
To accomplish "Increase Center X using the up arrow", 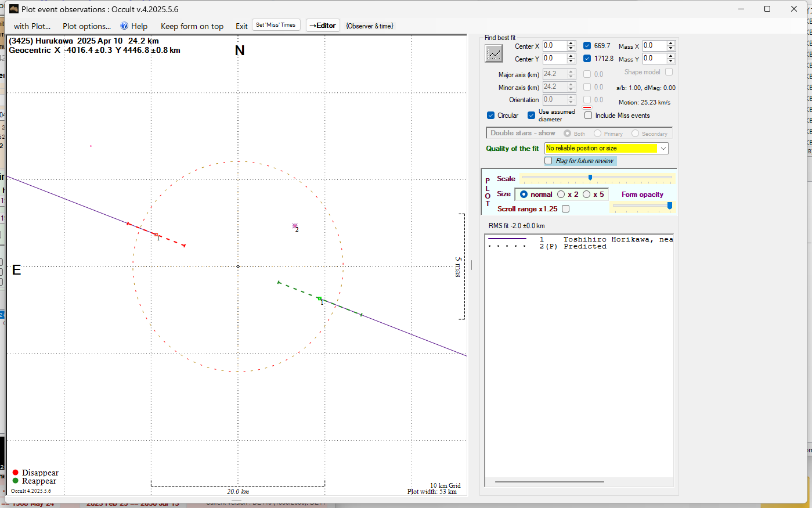I will pos(571,43).
